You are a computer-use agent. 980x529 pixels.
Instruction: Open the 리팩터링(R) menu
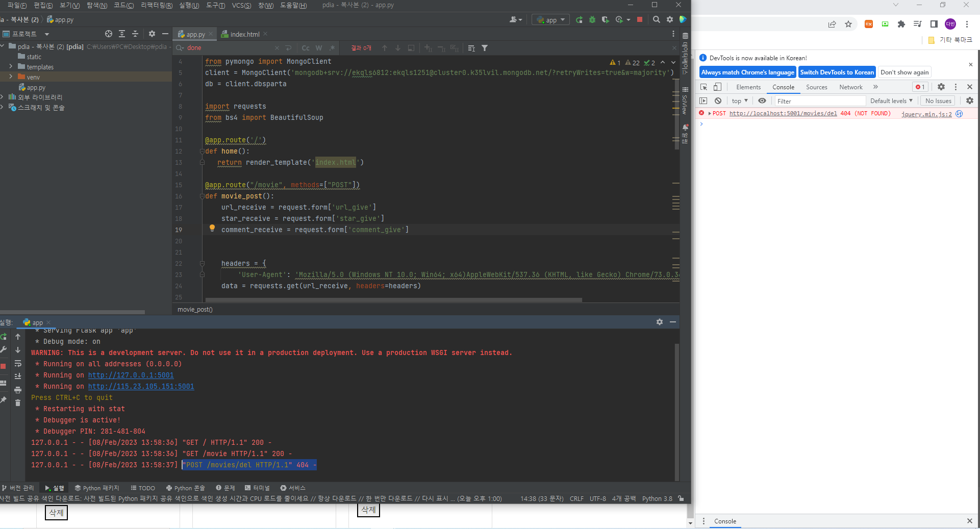[x=157, y=5]
